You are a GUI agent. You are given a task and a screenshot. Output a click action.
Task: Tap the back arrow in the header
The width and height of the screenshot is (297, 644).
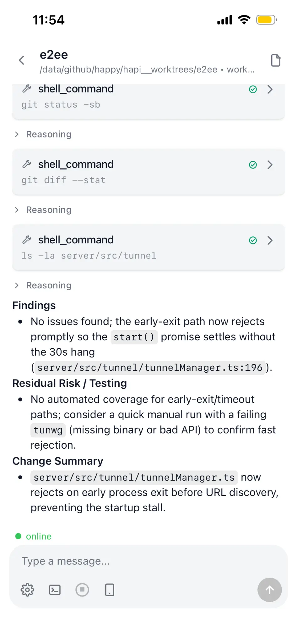click(21, 60)
